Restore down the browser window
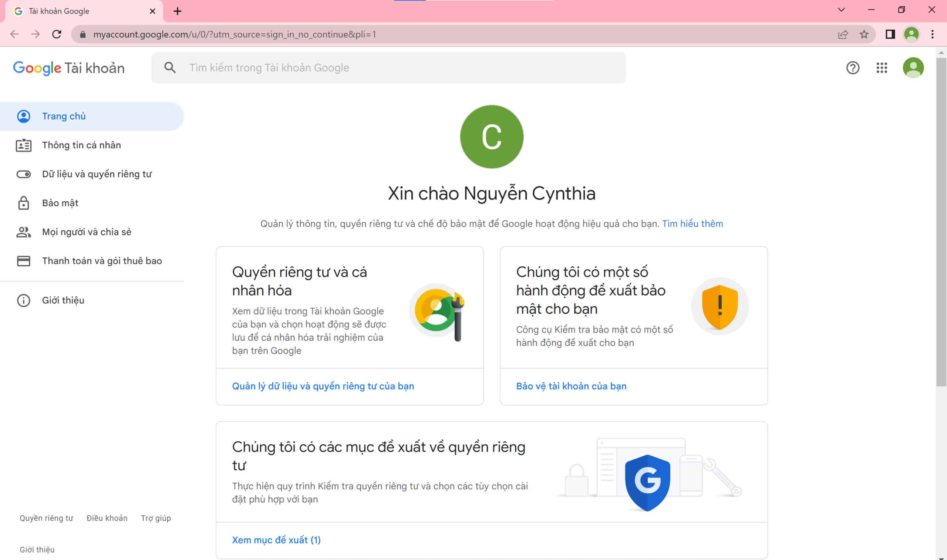 [x=901, y=10]
